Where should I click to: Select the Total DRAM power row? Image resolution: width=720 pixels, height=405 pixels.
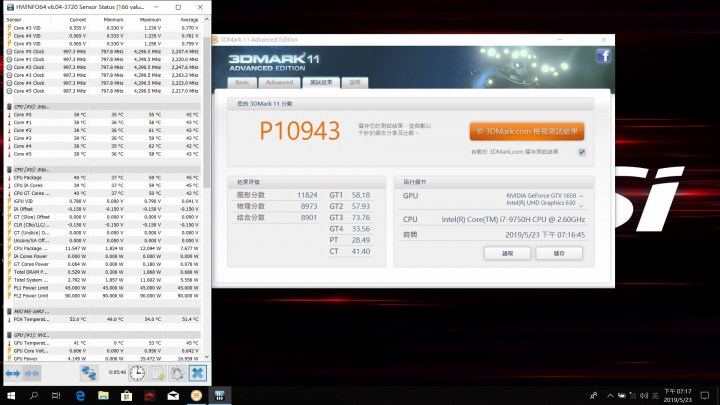coord(104,272)
